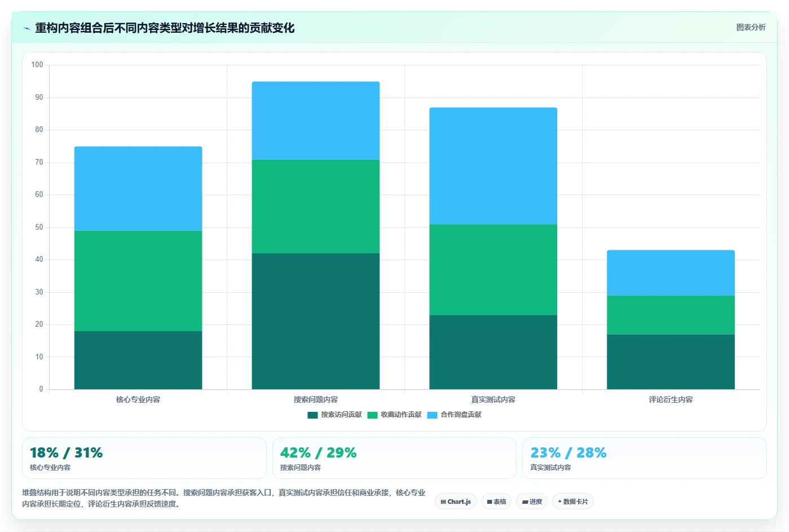
Task: Click the dark teal segment of 评论衍生内容 bar
Action: (x=671, y=362)
